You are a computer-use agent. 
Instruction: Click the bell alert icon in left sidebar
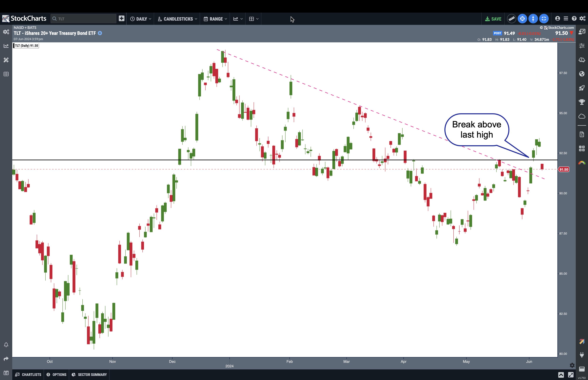click(x=6, y=344)
